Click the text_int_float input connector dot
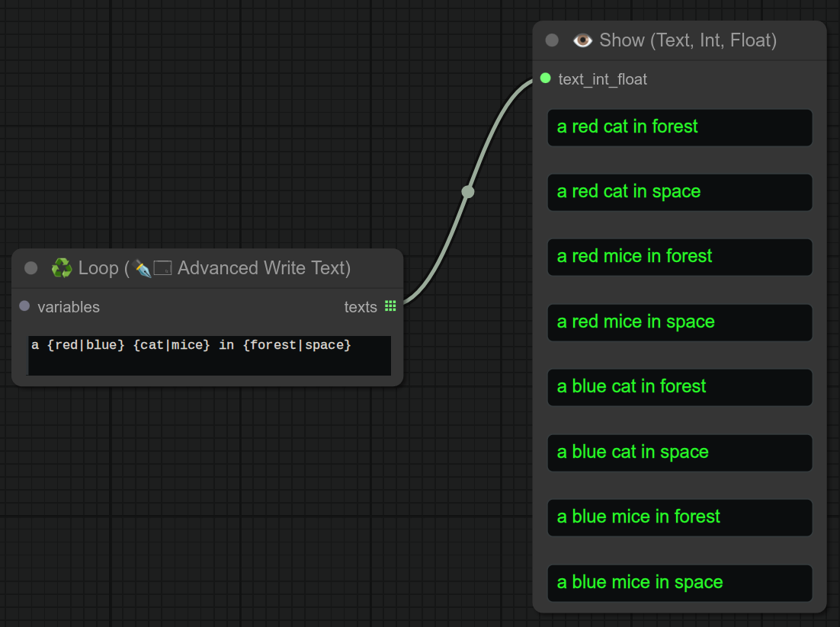Screen dimensions: 840x627 click(545, 78)
